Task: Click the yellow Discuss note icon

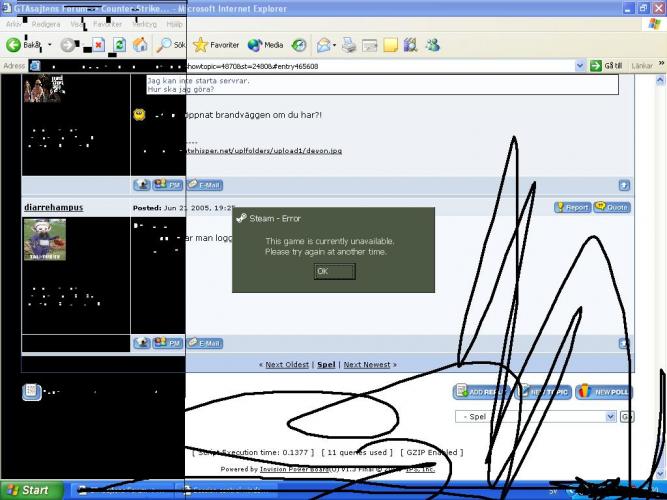Action: [390, 45]
